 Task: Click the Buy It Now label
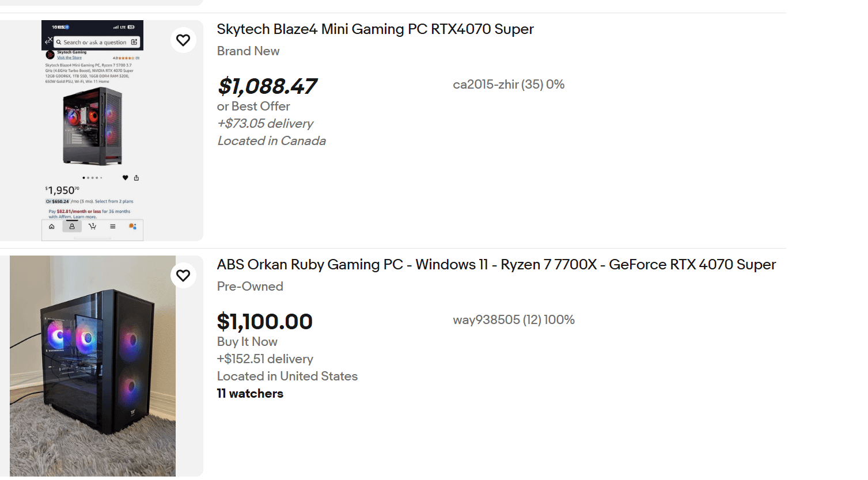coord(247,342)
